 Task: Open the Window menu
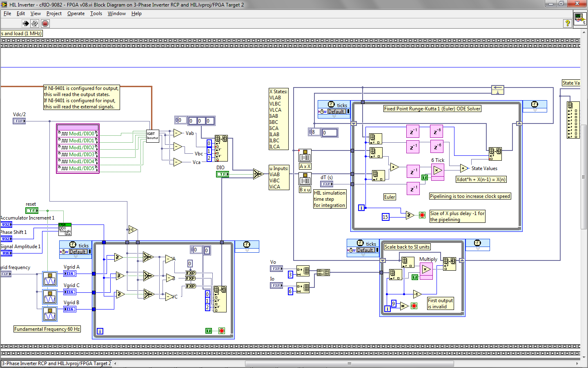click(x=116, y=13)
